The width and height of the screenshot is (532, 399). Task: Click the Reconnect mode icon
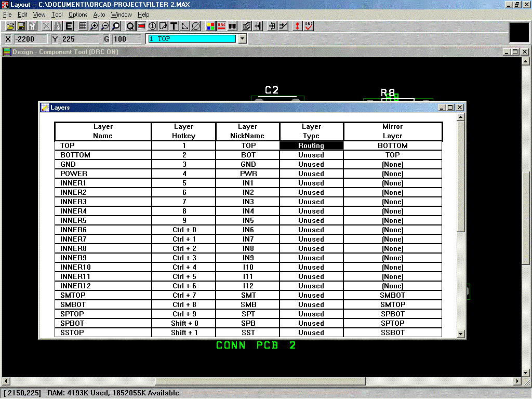coord(232,26)
